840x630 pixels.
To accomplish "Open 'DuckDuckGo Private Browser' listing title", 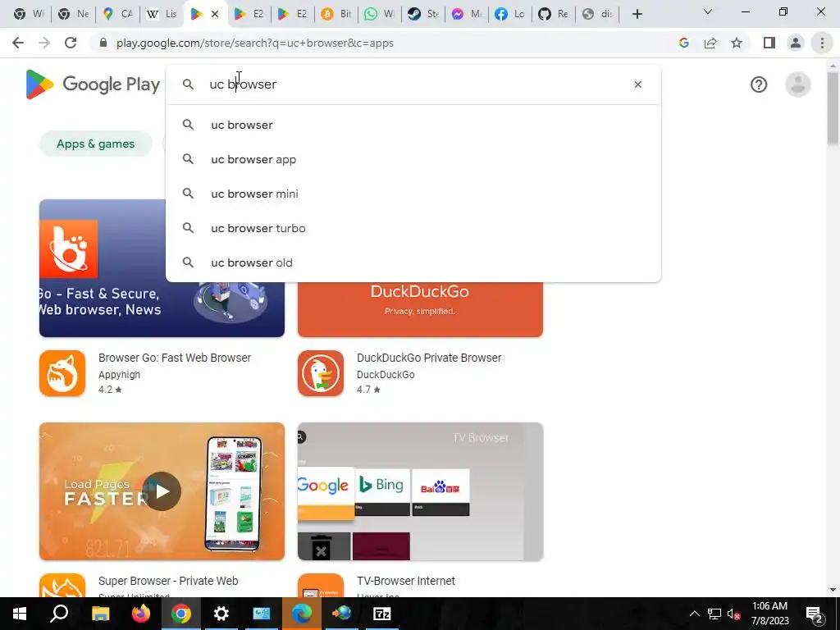I will (x=429, y=358).
